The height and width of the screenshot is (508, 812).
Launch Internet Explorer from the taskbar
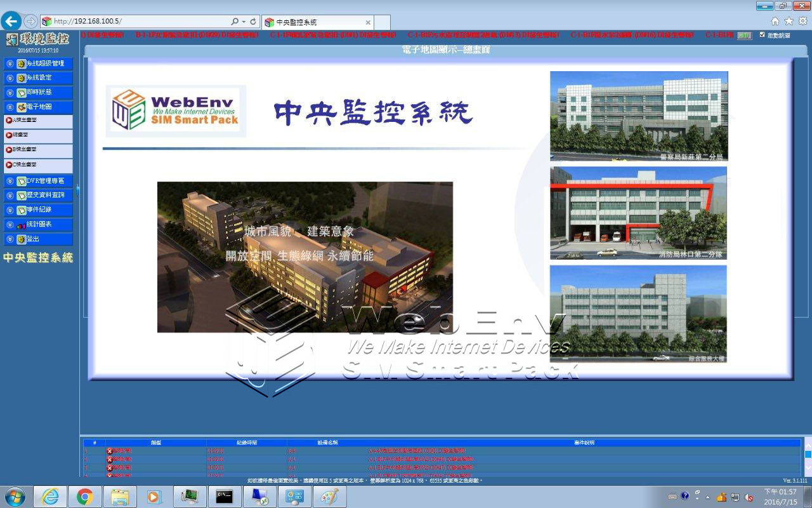[x=50, y=496]
